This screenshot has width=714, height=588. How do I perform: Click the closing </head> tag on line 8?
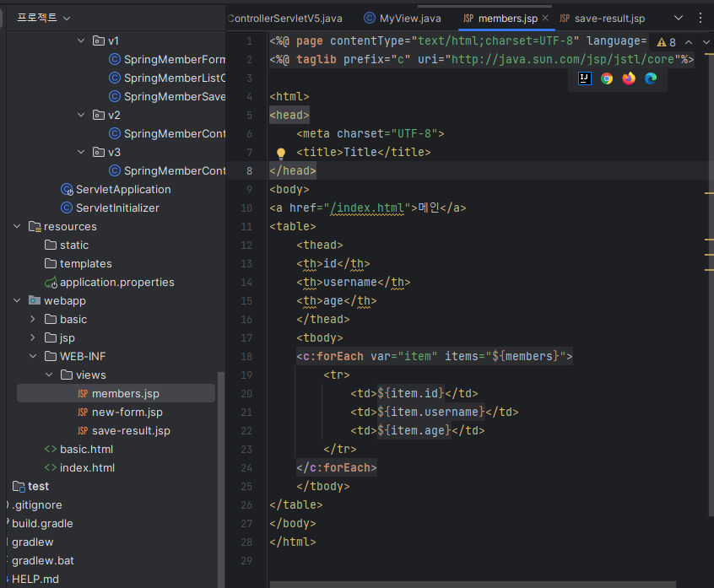click(293, 170)
